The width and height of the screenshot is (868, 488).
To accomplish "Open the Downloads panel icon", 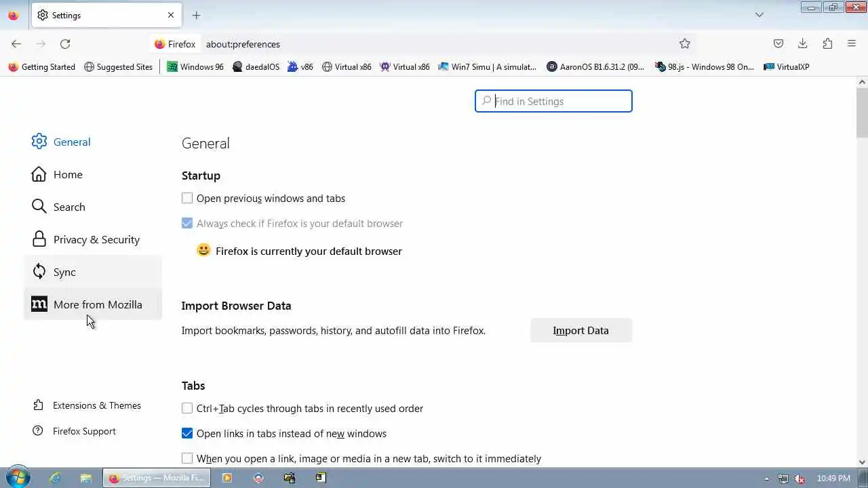I will 803,44.
